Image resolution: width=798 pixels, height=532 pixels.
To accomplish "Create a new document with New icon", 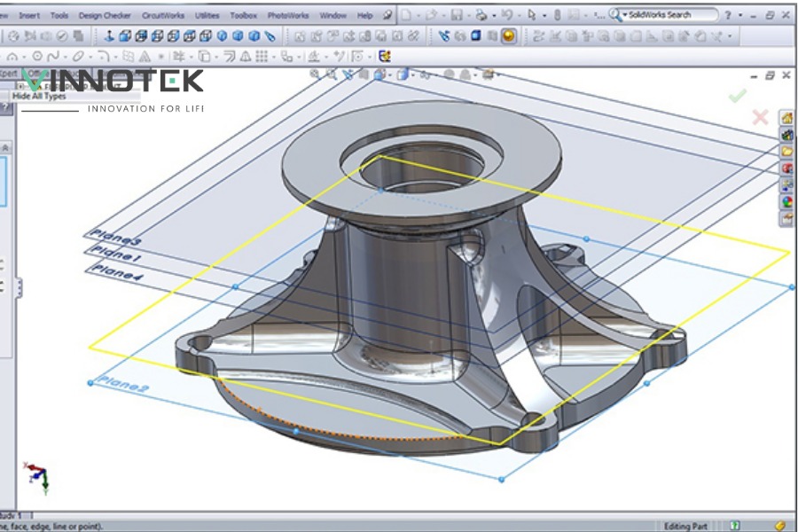I will coord(406,15).
